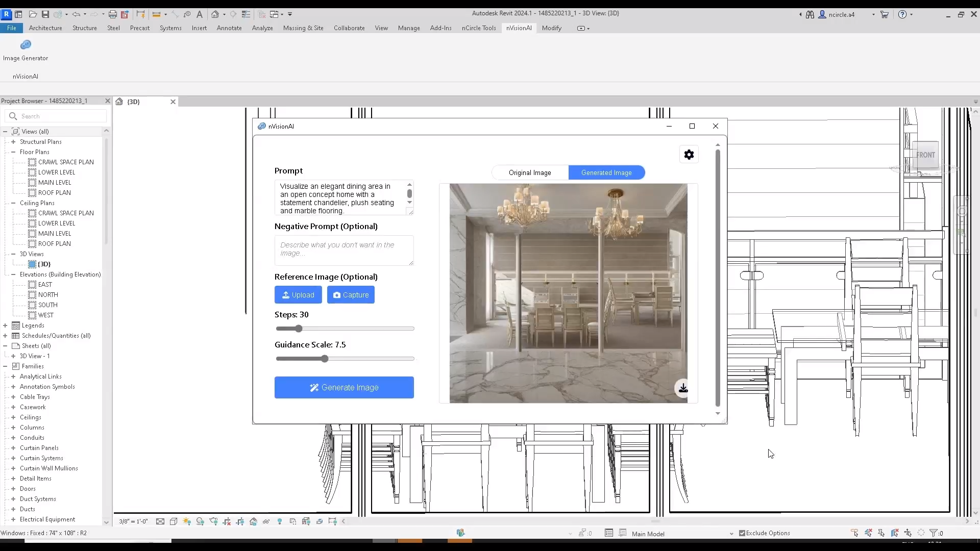The width and height of the screenshot is (980, 551).
Task: Click the Negative Prompt text field
Action: click(x=344, y=250)
